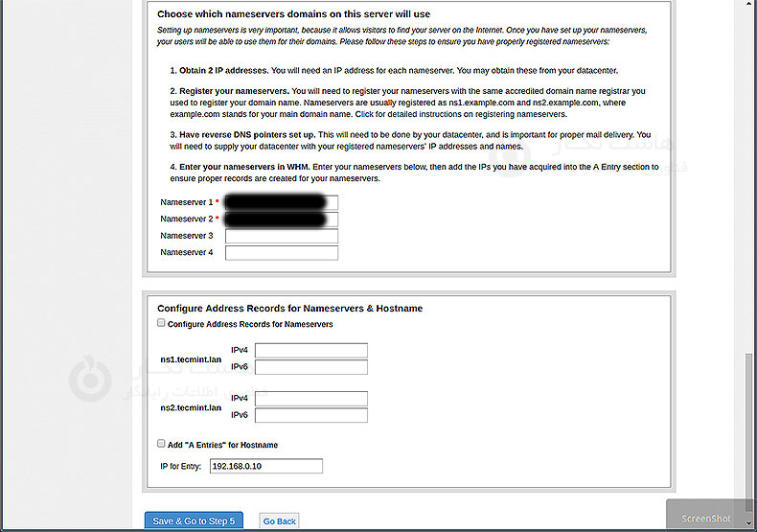
Task: Click the IPv6 field for ns1.tecmint.lan
Action: point(310,367)
